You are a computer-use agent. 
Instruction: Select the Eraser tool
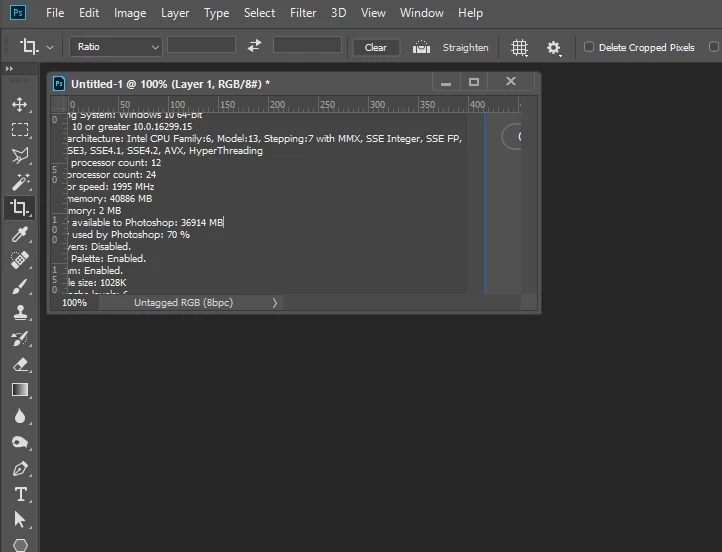pyautogui.click(x=20, y=364)
